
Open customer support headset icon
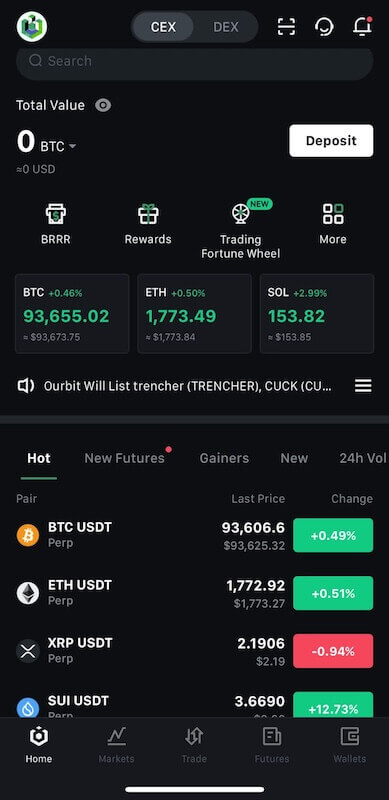coord(324,27)
